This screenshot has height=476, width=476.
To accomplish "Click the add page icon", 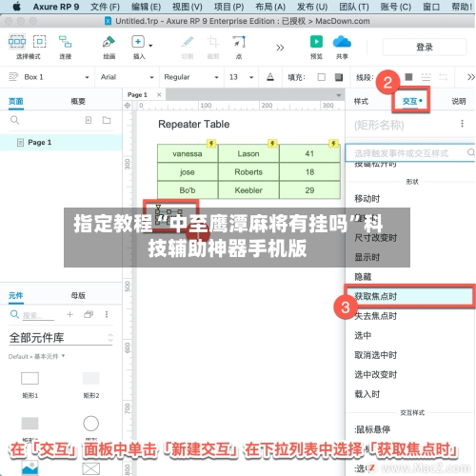I will pos(89,120).
